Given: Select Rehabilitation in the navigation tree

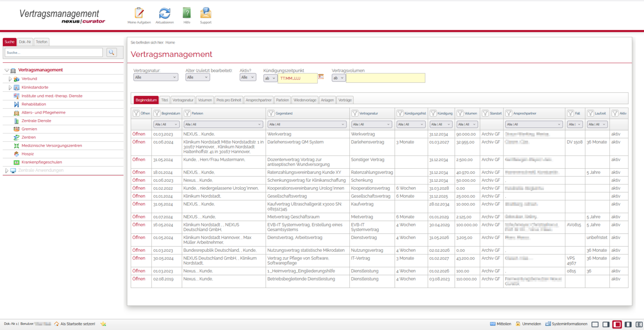Looking at the screenshot, I should (x=34, y=104).
